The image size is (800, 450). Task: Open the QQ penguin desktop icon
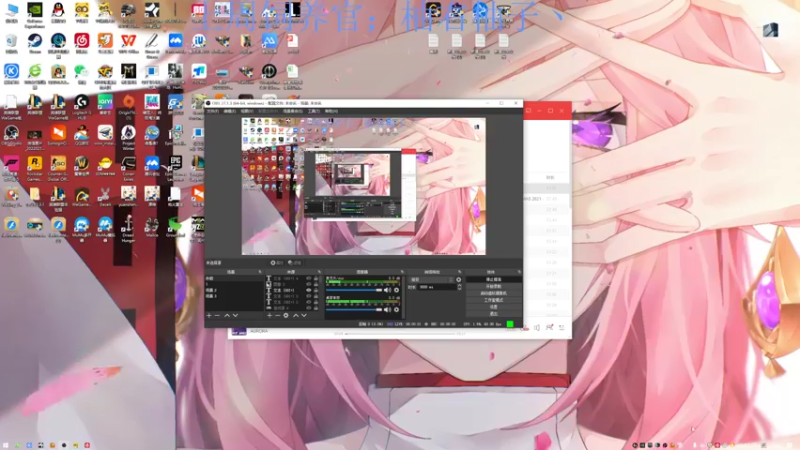click(x=58, y=11)
